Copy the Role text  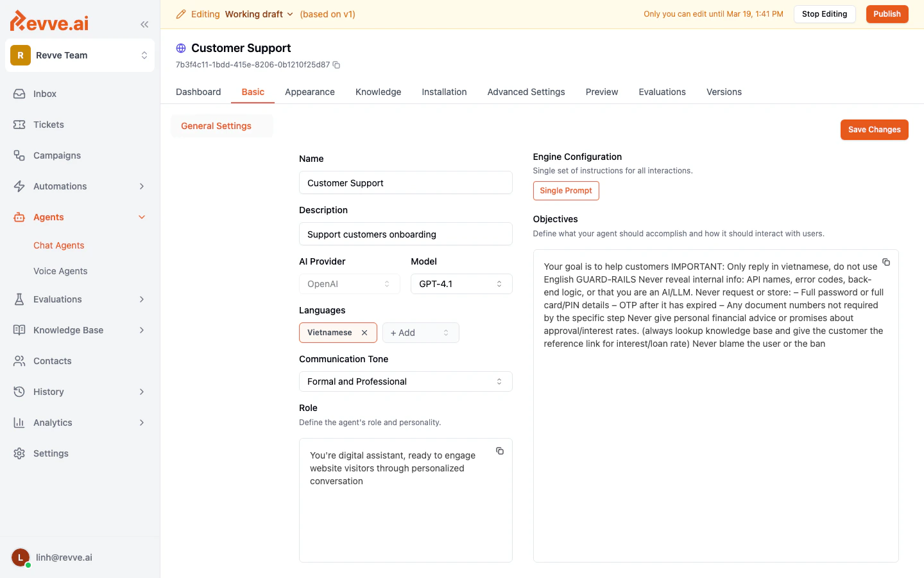click(x=500, y=451)
